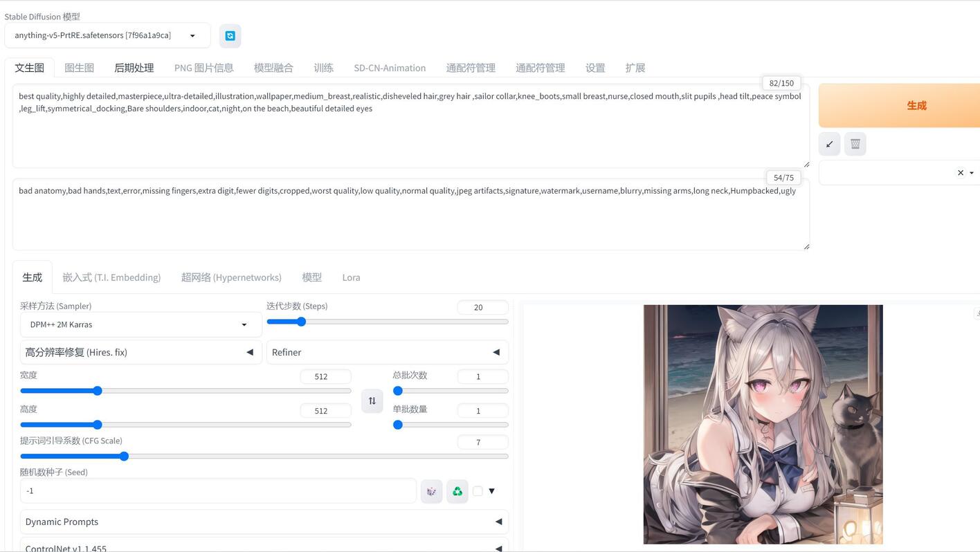
Task: Open the DPM++ 2M Karras sampler dropdown
Action: [x=141, y=324]
